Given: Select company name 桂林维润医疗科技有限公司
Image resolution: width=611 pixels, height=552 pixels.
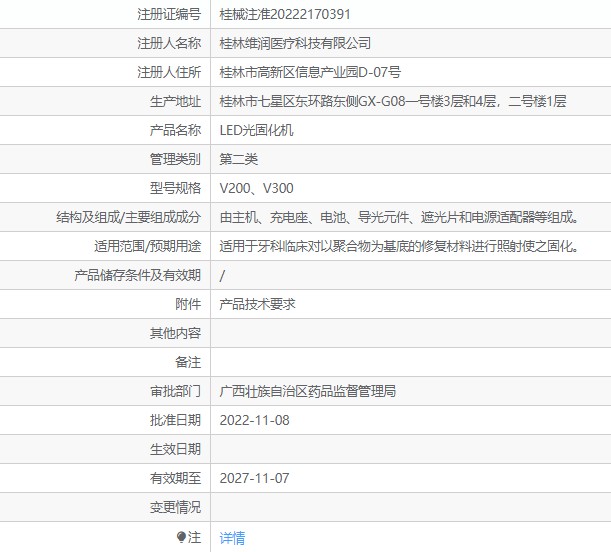Looking at the screenshot, I should click(x=295, y=43).
